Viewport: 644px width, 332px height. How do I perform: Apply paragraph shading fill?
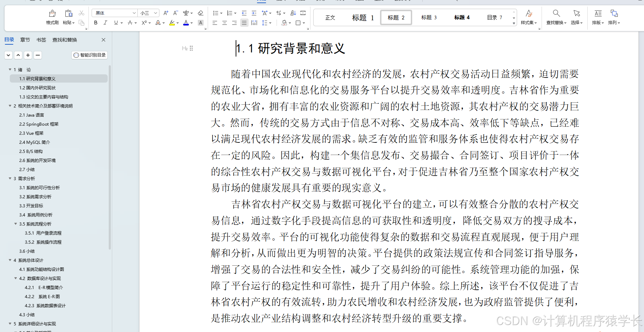(284, 23)
